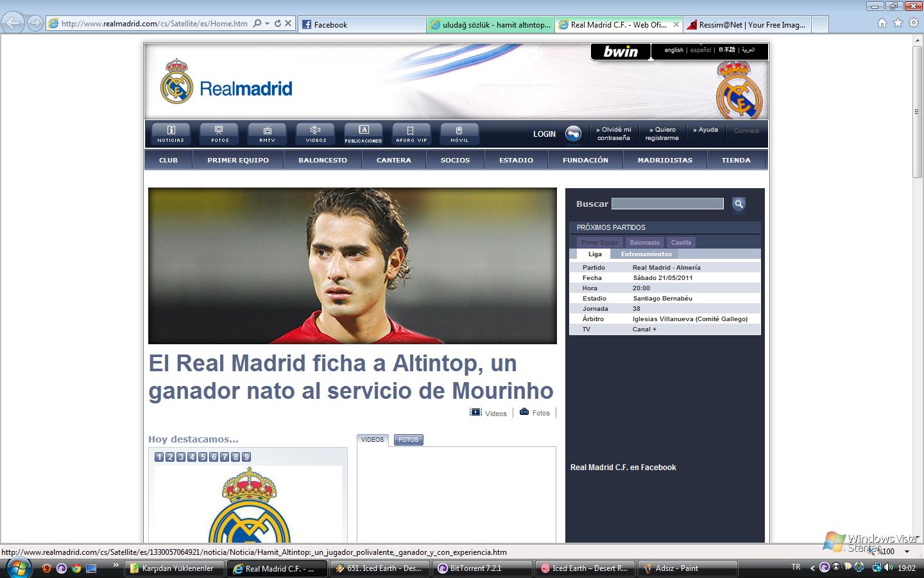Viewport: 924px width, 578px height.
Task: Click the Altintop featured photo
Action: (x=352, y=266)
